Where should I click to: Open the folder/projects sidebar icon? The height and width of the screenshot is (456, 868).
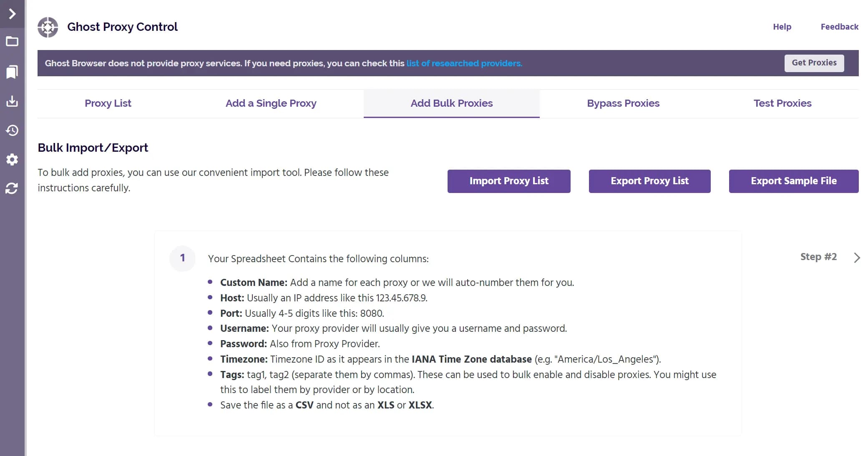click(12, 42)
